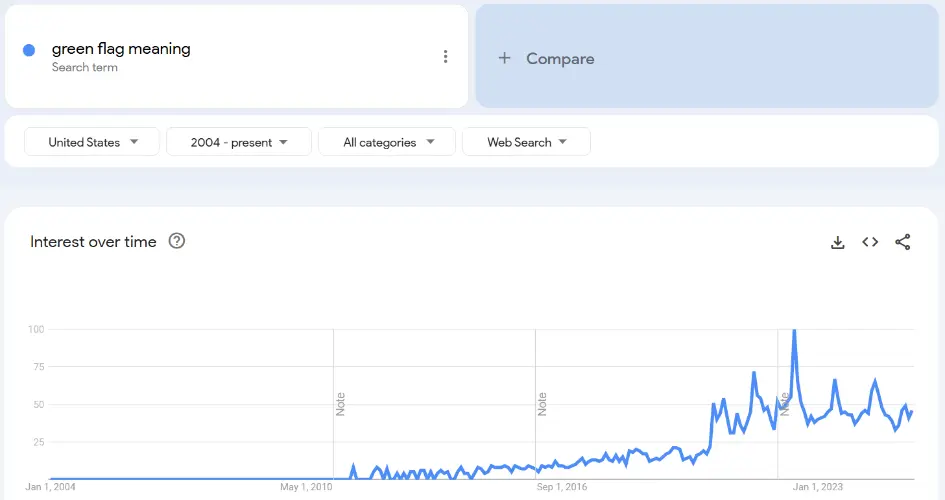
Task: Download the Interest over time data
Action: tap(838, 242)
